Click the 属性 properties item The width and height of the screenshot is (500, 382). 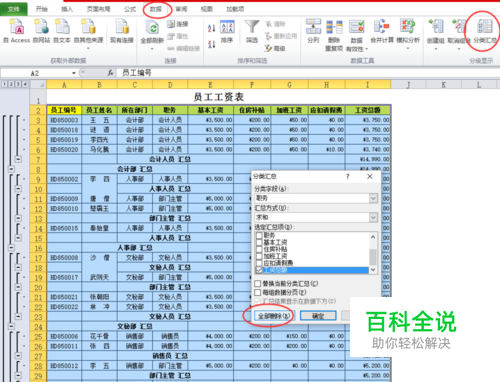tap(178, 36)
